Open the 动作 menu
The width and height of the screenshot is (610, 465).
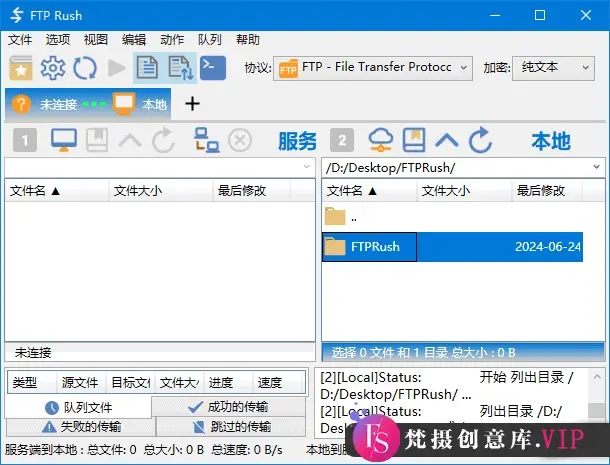point(172,39)
